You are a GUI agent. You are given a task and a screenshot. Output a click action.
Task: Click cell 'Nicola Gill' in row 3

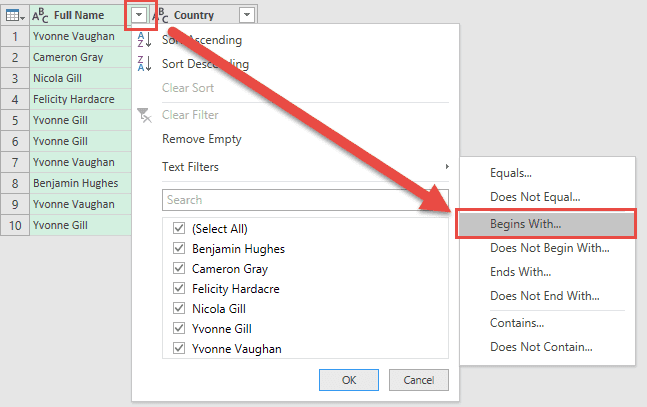[80, 78]
